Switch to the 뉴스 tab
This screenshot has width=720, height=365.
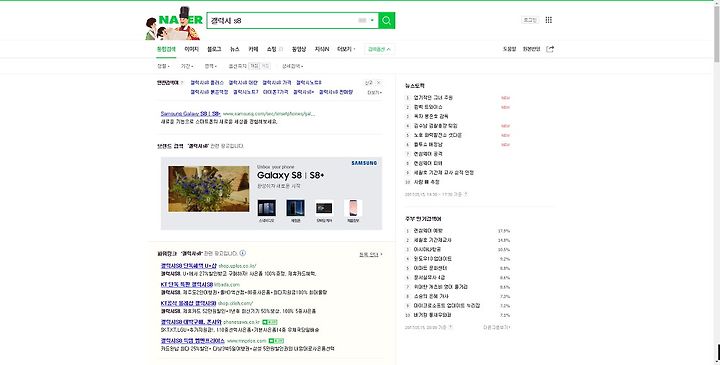tap(235, 49)
